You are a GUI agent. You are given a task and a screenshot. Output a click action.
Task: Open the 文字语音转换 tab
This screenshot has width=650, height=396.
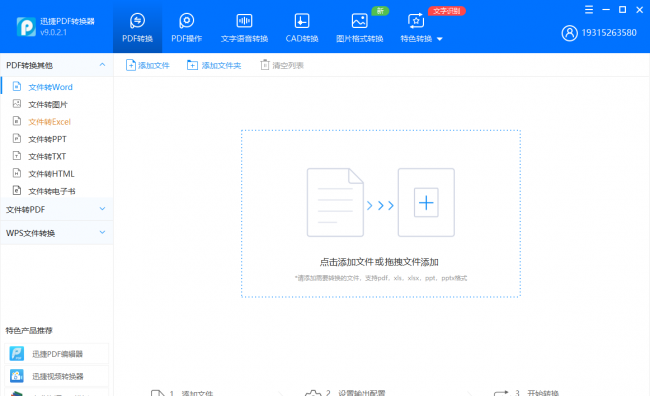(244, 27)
